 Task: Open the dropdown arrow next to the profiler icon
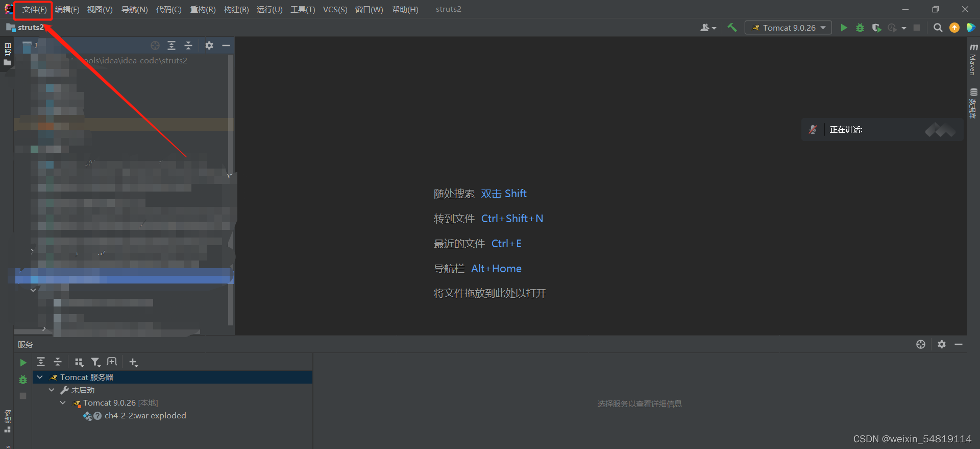pyautogui.click(x=904, y=28)
